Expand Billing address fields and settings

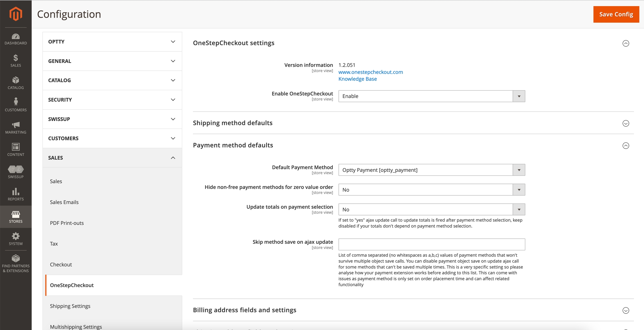click(x=626, y=310)
